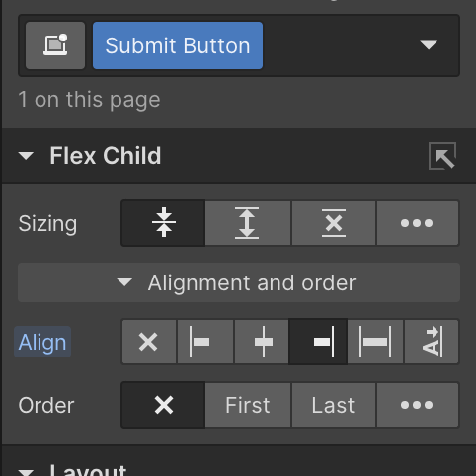Open custom sizing more options
476x476 pixels.
pyautogui.click(x=417, y=223)
